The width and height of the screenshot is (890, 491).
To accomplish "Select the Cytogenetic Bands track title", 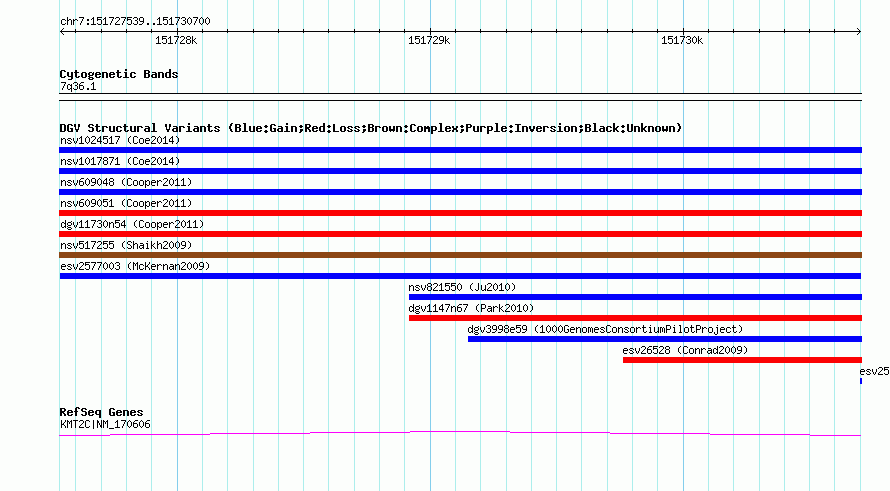I will click(119, 74).
